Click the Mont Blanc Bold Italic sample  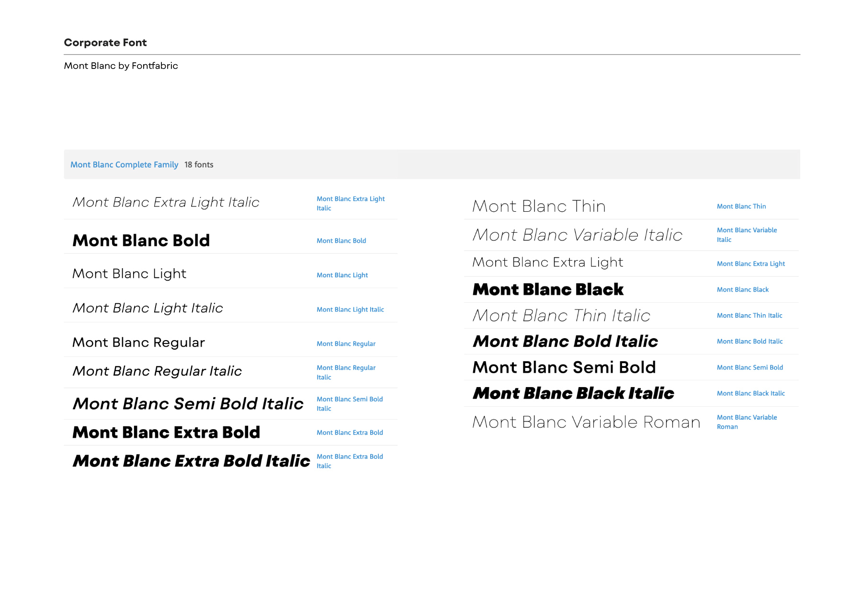pyautogui.click(x=566, y=342)
